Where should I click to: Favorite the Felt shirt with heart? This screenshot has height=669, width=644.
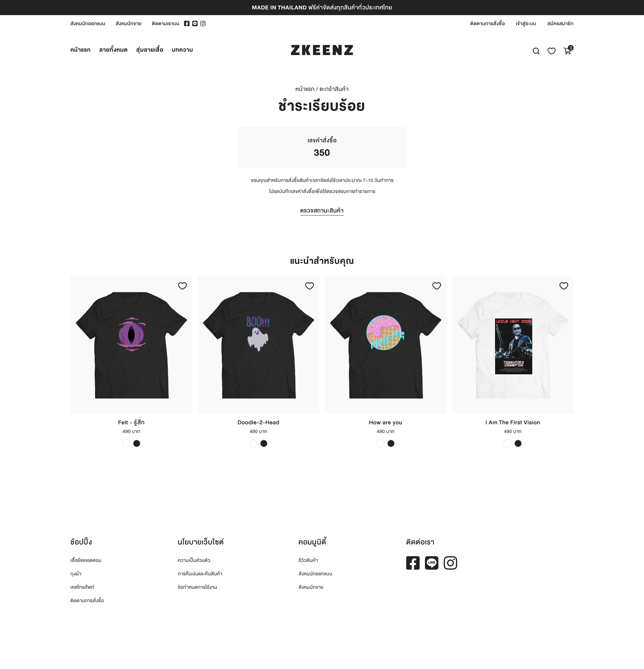[182, 286]
